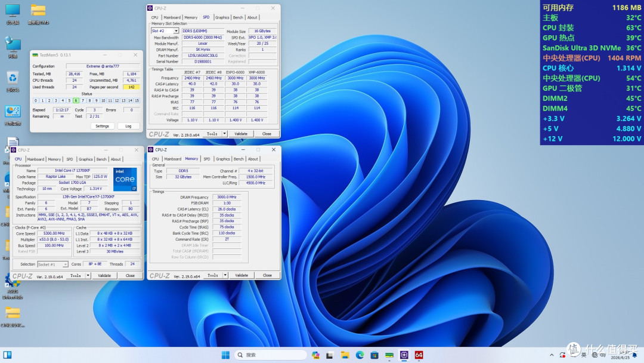Screen dimensions: 644x363
Task: Switch to Bench tab in CPU window
Action: point(101,159)
